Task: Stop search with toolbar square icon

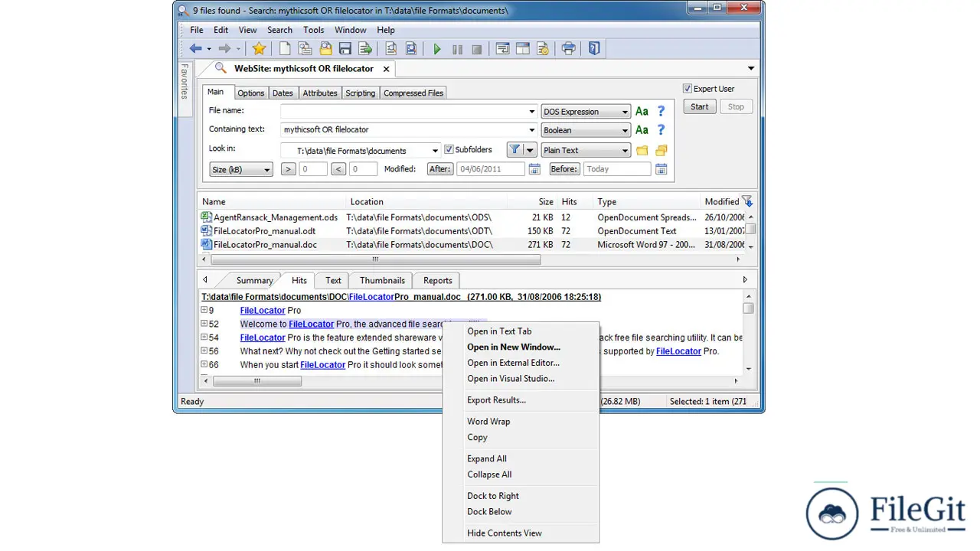Action: point(477,49)
